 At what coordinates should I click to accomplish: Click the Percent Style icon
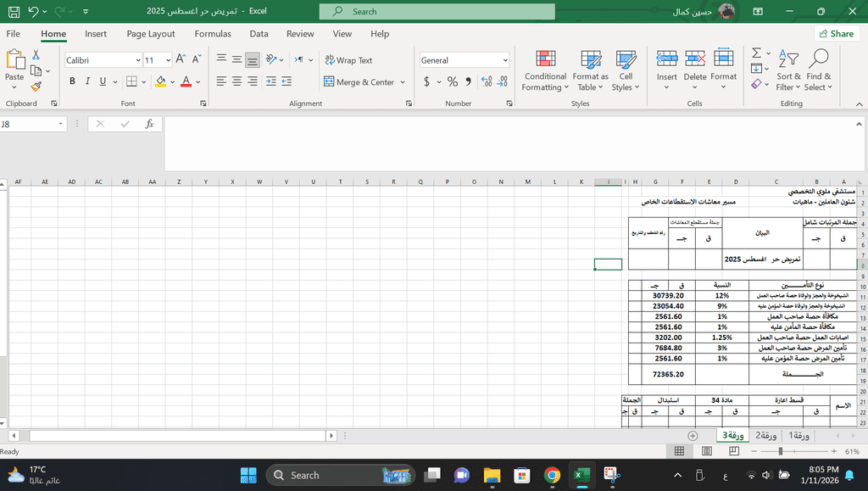coord(453,82)
